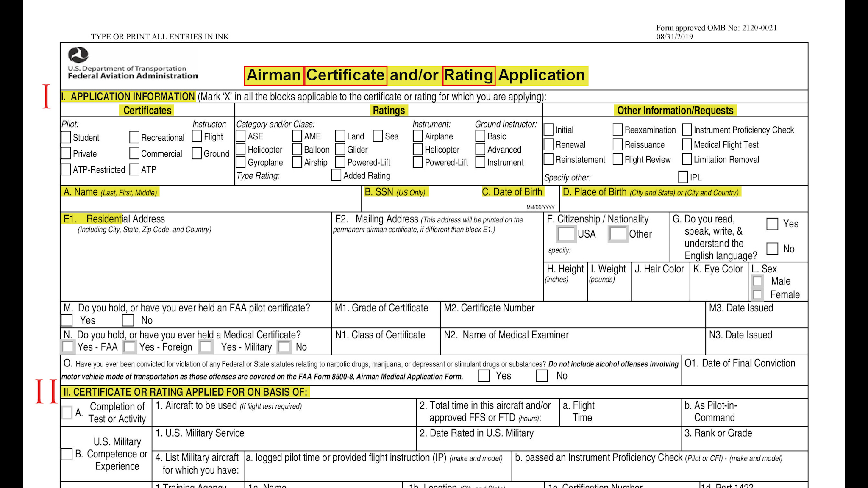Mark the Initial request checkbox
The height and width of the screenshot is (488, 868).
548,130
